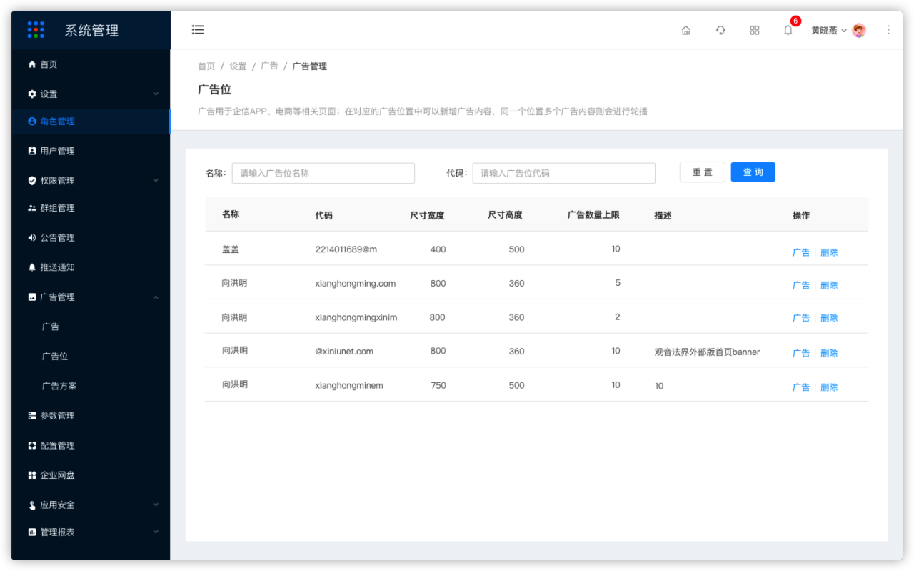Focus the 名称 ad slot name input
Screen dimensions: 915x571
pyautogui.click(x=323, y=173)
